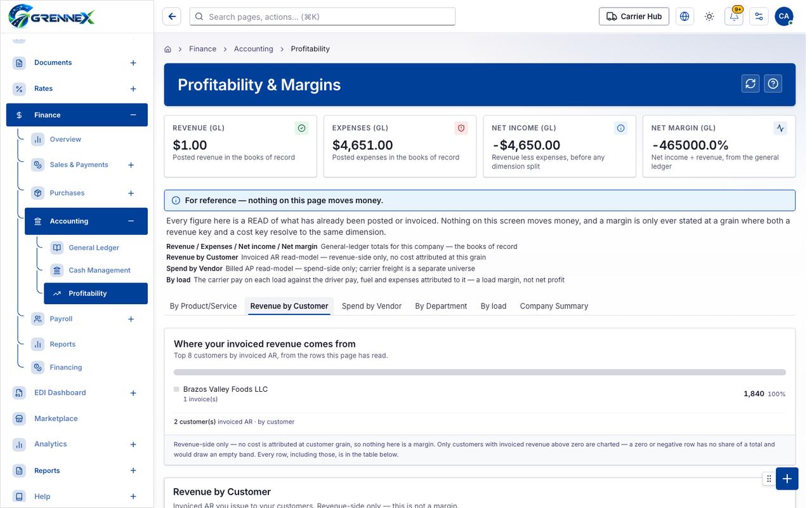Click the drag handle beside the plus button
Image resolution: width=812 pixels, height=508 pixels.
pyautogui.click(x=769, y=479)
